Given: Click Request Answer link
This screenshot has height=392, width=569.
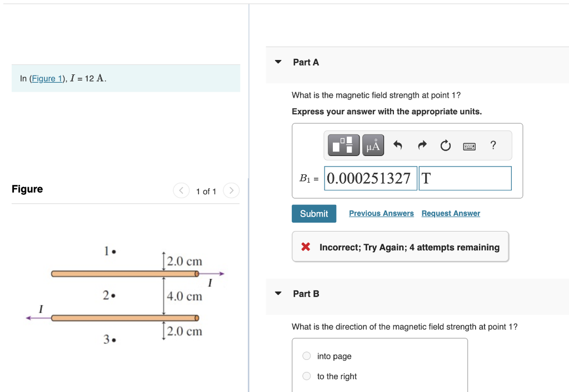Looking at the screenshot, I should click(x=451, y=213).
